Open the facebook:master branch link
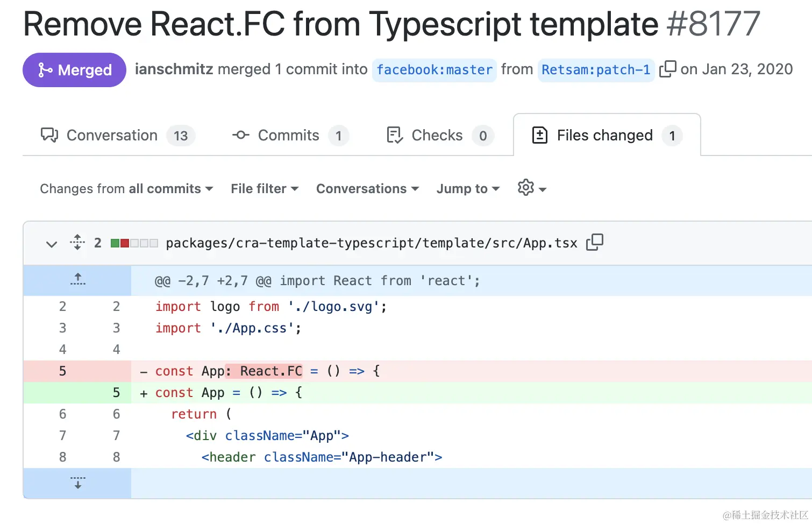The height and width of the screenshot is (524, 812). coord(434,70)
